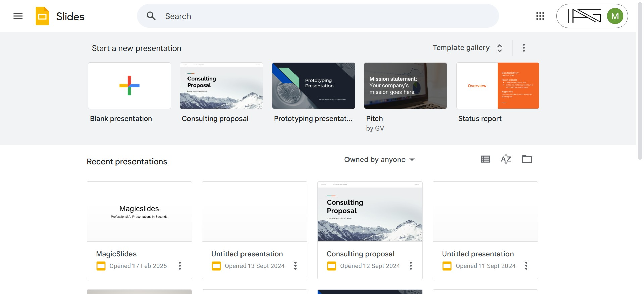Open the Google apps grid
The image size is (644, 294).
point(540,16)
